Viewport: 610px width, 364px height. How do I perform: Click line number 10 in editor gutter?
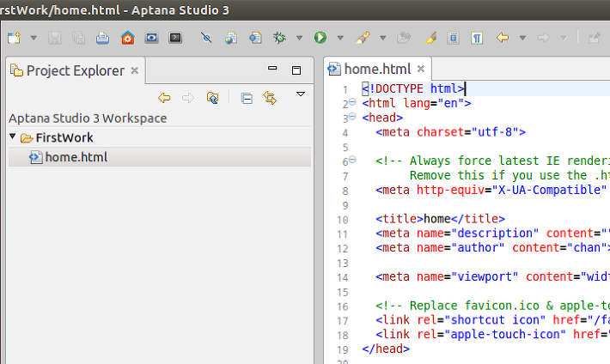(342, 220)
